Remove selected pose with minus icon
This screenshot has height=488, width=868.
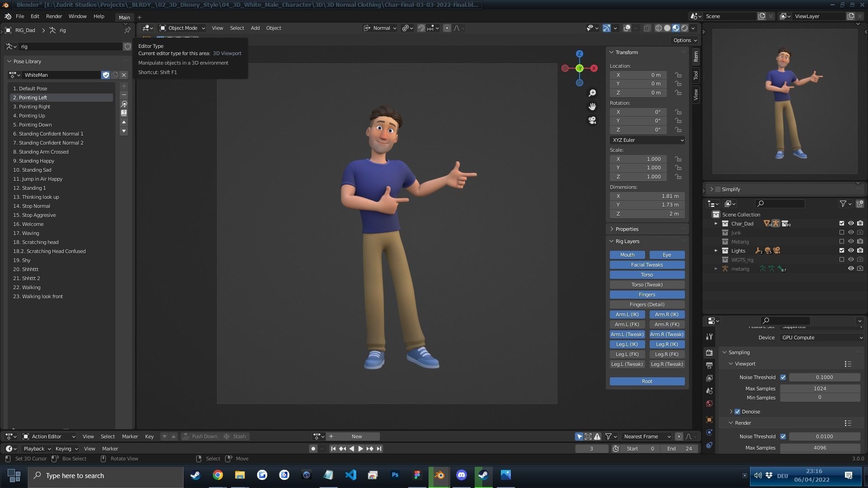click(124, 95)
